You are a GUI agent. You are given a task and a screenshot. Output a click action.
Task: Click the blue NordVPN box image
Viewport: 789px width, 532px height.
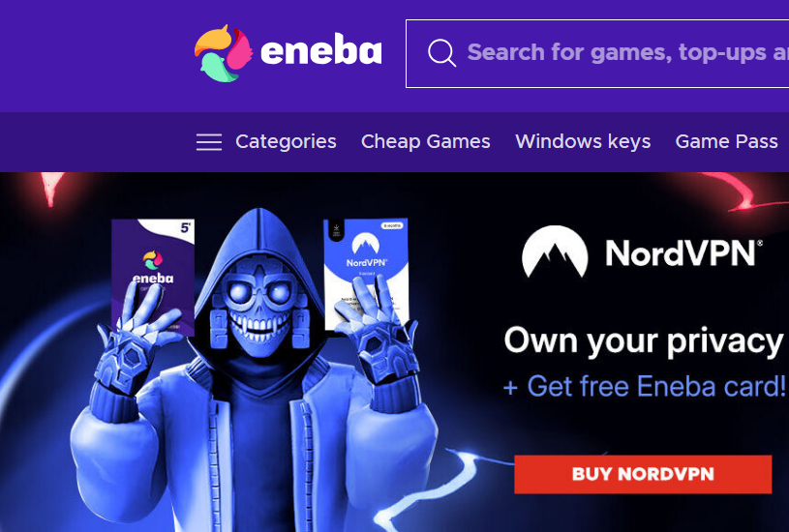(366, 274)
